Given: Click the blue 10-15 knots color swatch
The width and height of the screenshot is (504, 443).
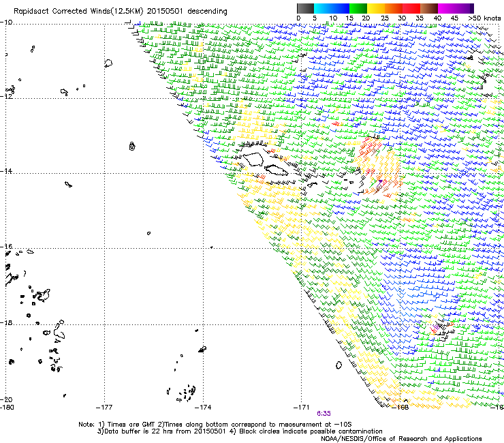Looking at the screenshot, I should pyautogui.click(x=341, y=8).
